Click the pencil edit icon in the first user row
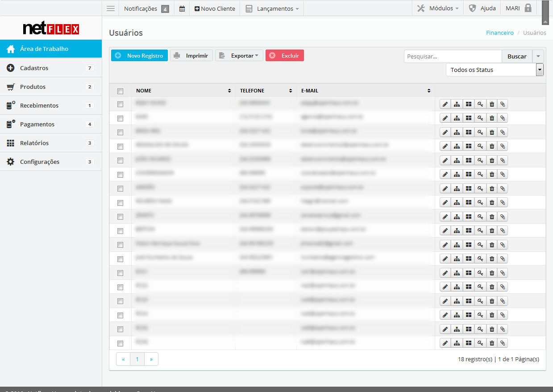Image resolution: width=553 pixels, height=392 pixels. [x=445, y=104]
